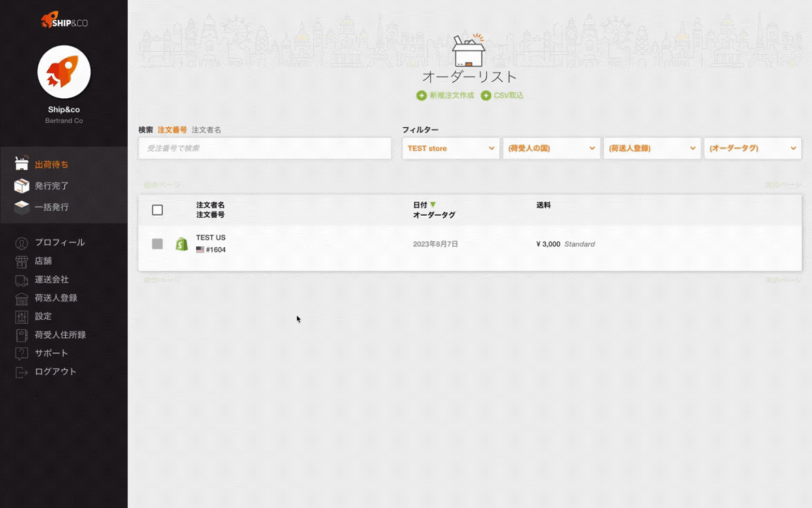Click the 次のページ link below table
Viewport: 812px width, 508px height.
(783, 280)
